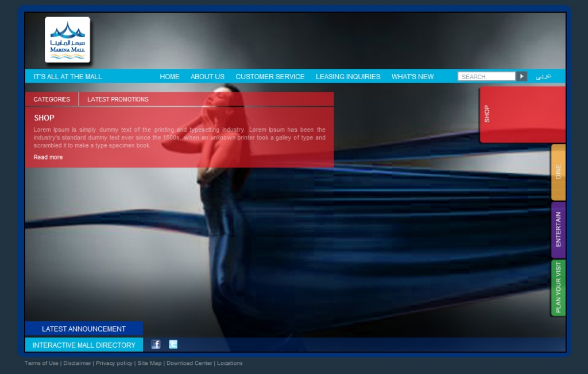This screenshot has width=588, height=374.
Task: Click Read more under Shop
Action: (x=48, y=157)
